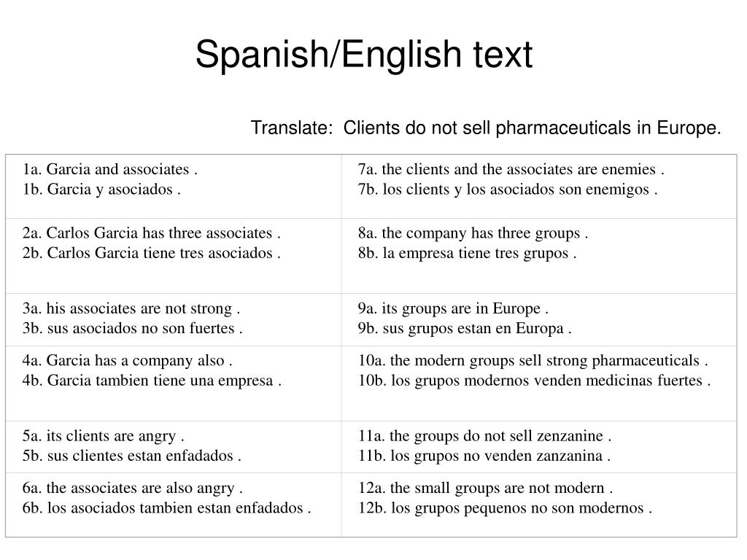Click sentence 3a 'his associates are not strong'

click(x=131, y=308)
